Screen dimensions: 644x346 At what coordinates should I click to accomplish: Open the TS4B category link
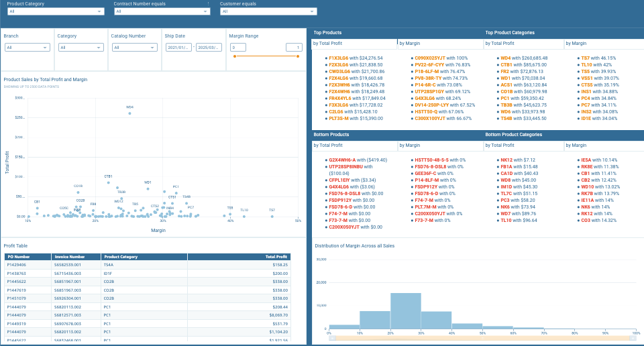506,119
